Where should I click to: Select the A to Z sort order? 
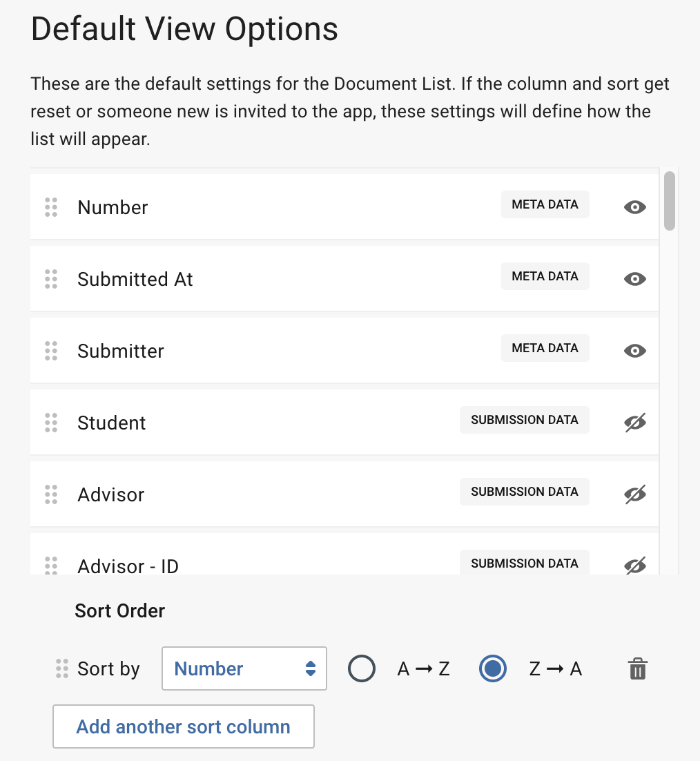pos(362,668)
